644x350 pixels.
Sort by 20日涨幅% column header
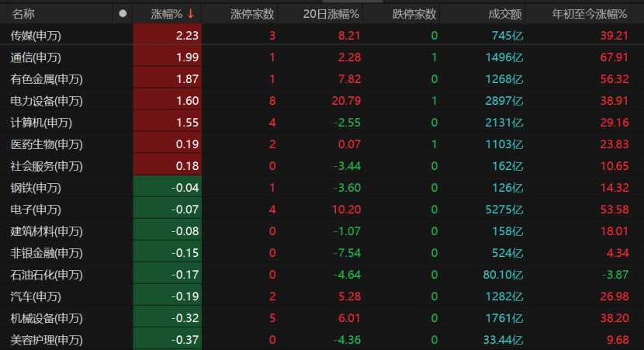point(331,14)
